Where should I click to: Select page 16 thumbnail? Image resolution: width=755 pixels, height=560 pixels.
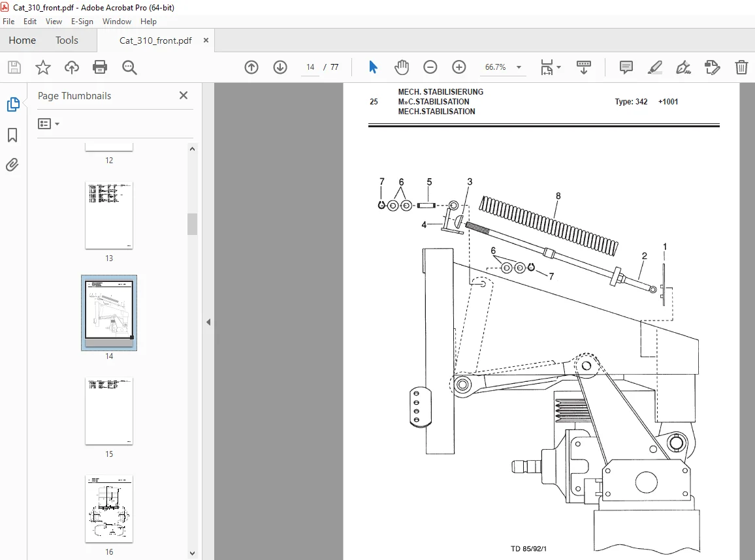109,509
